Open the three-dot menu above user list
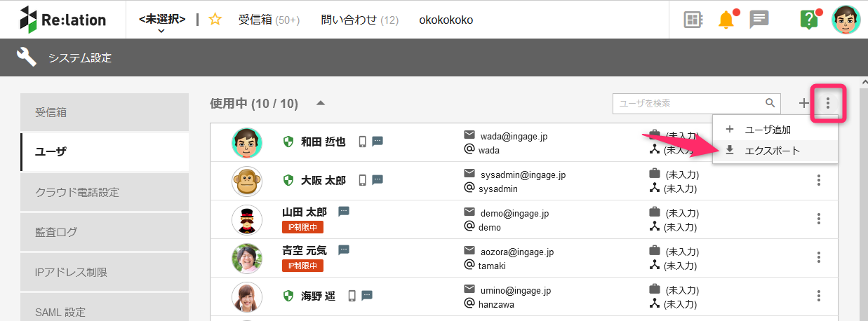 pyautogui.click(x=828, y=104)
